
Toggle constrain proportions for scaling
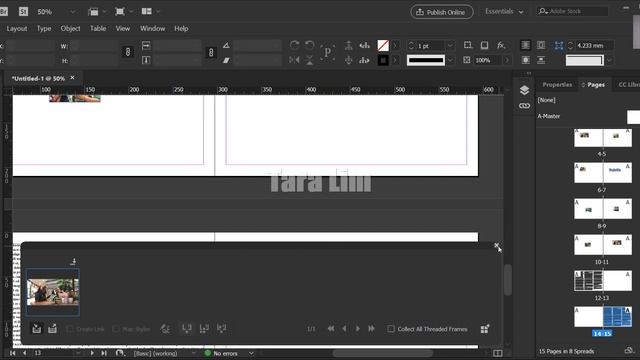click(211, 52)
